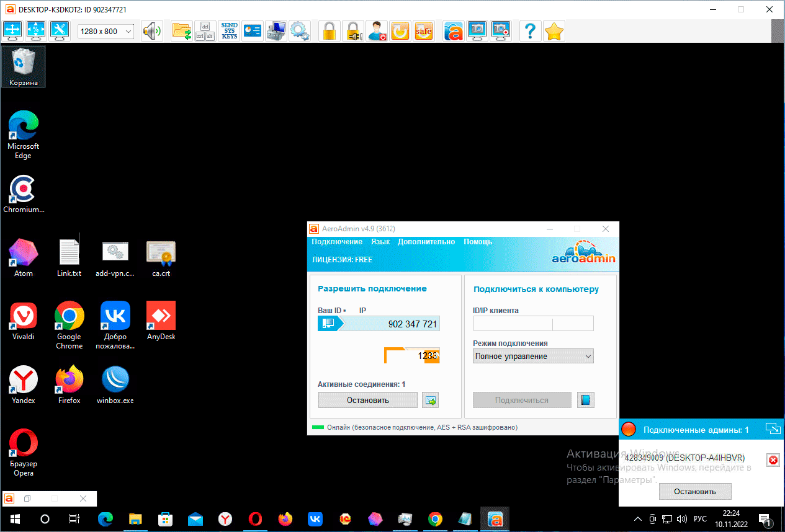Open the 1280 x 800 resolution dropdown
Image resolution: width=785 pixels, height=532 pixels.
point(106,31)
